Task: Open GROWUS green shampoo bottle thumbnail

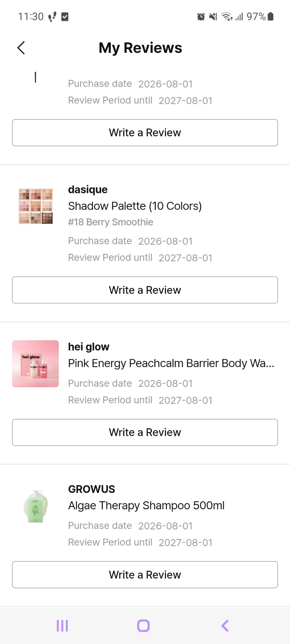Action: pyautogui.click(x=36, y=506)
